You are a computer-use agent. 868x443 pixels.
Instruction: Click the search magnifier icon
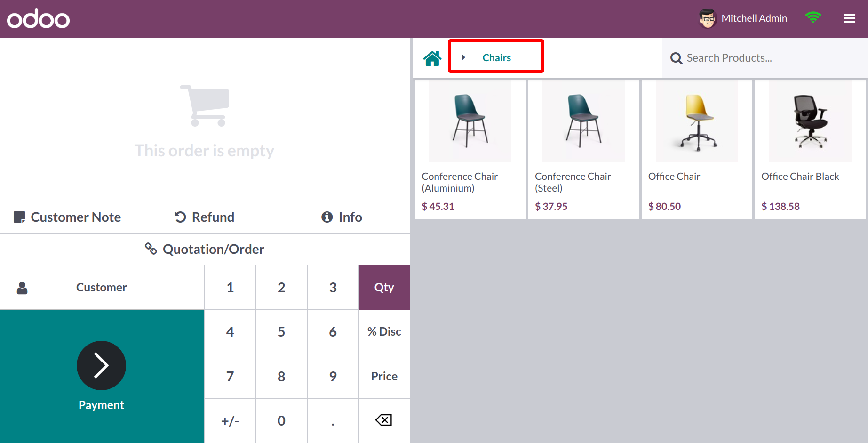click(676, 58)
